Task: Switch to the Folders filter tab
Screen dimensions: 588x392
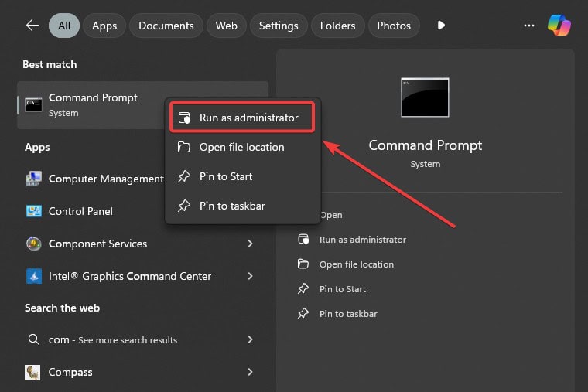Action: pos(338,26)
